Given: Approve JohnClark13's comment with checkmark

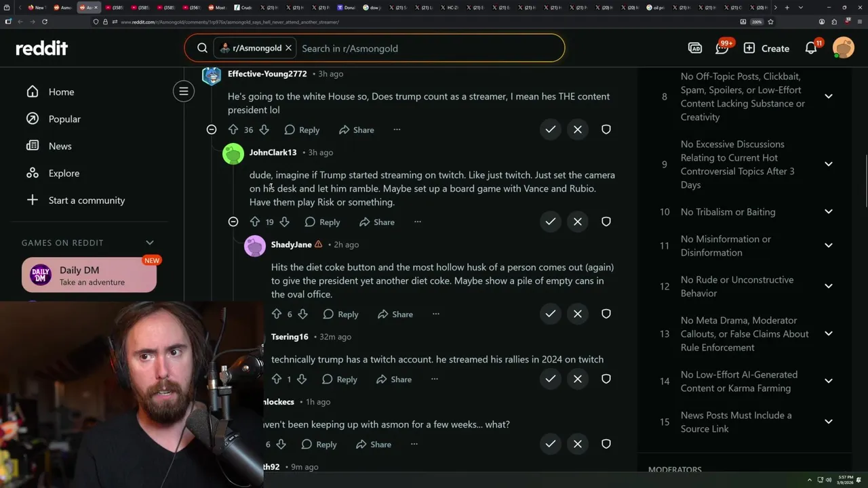Looking at the screenshot, I should (551, 222).
